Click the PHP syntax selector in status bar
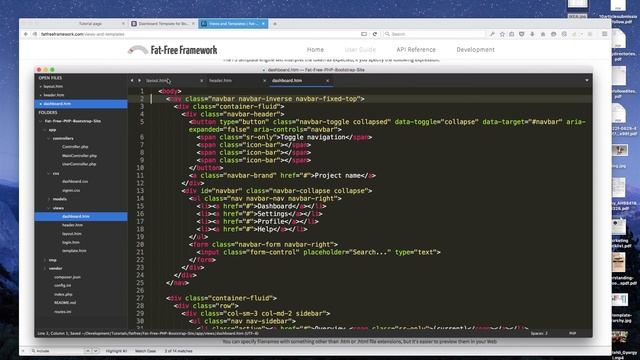640x360 pixels. tap(572, 333)
